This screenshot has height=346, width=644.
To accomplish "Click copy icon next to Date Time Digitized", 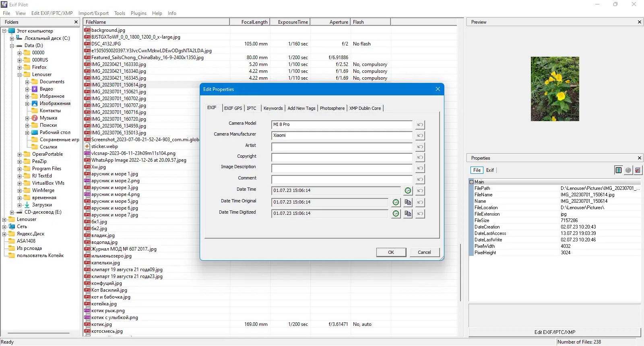I will [x=408, y=214].
